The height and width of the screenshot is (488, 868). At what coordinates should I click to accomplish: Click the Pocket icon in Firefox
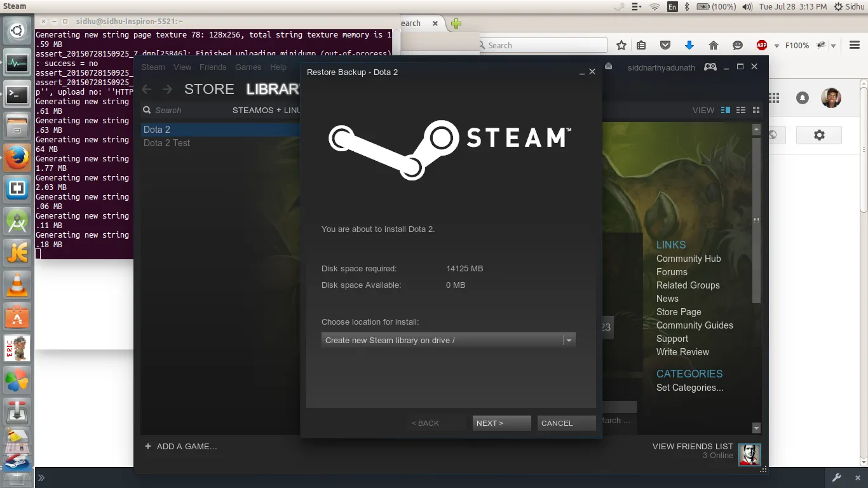(x=665, y=45)
